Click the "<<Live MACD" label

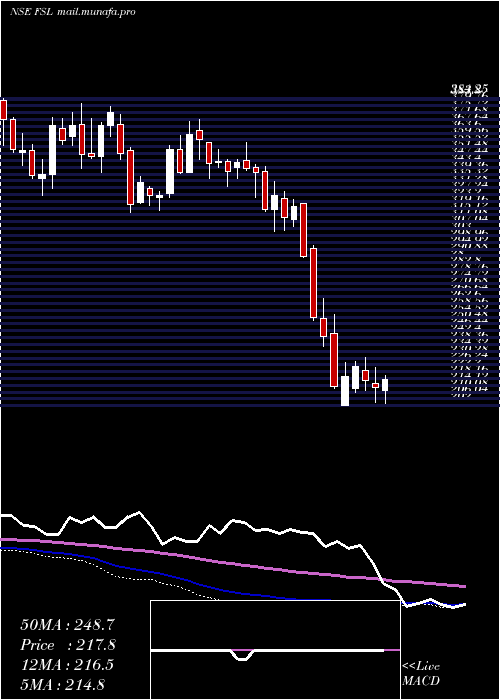(x=421, y=673)
